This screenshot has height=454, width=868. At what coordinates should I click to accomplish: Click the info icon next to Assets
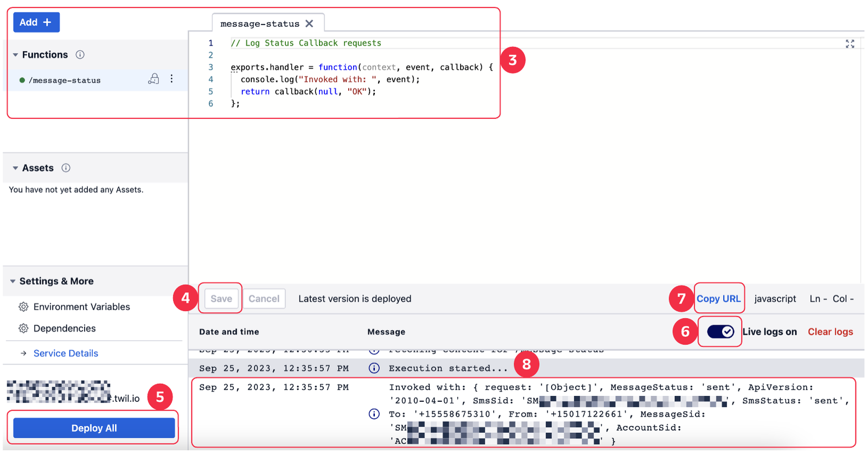click(x=66, y=168)
